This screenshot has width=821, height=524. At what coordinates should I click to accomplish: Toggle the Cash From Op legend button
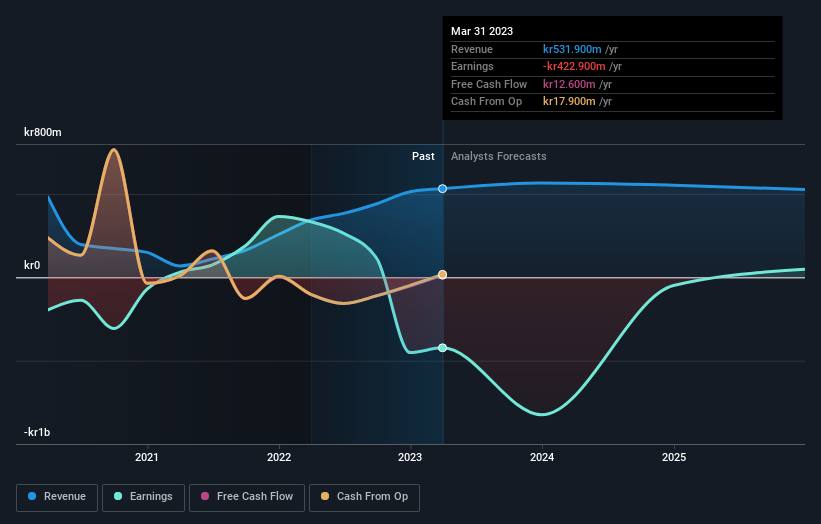tap(364, 497)
